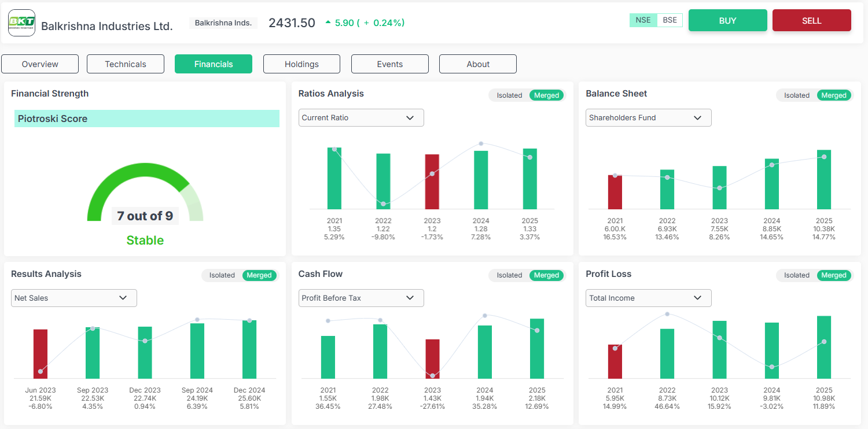The width and height of the screenshot is (868, 429).
Task: Open the Events tab
Action: tap(390, 64)
